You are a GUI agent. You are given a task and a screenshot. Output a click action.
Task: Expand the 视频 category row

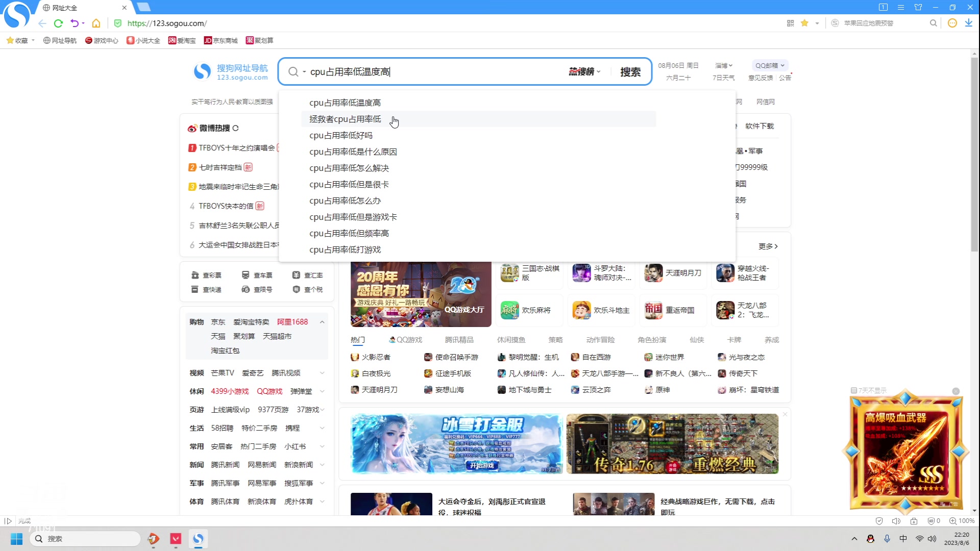tap(322, 373)
